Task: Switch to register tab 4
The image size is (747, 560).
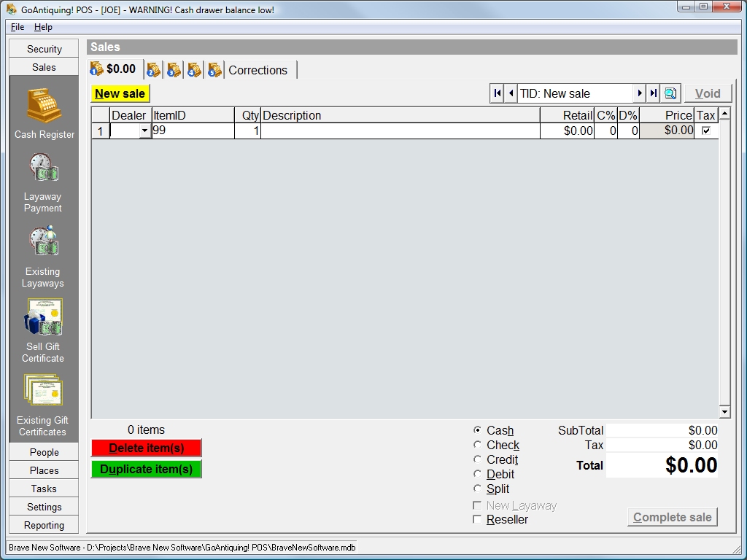Action: click(x=194, y=70)
